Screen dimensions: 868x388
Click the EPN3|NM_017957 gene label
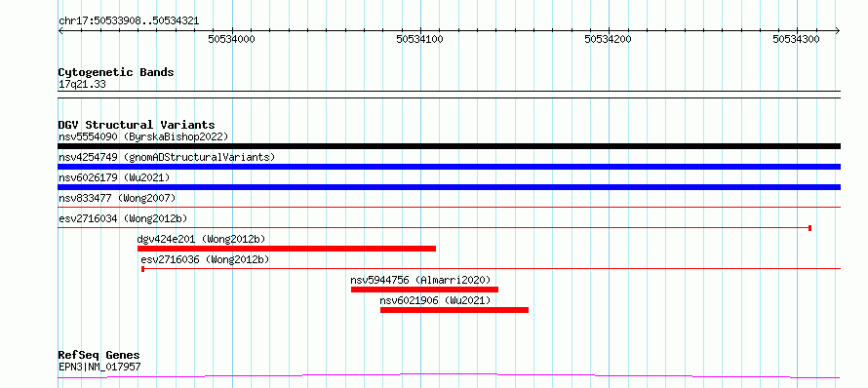(99, 367)
